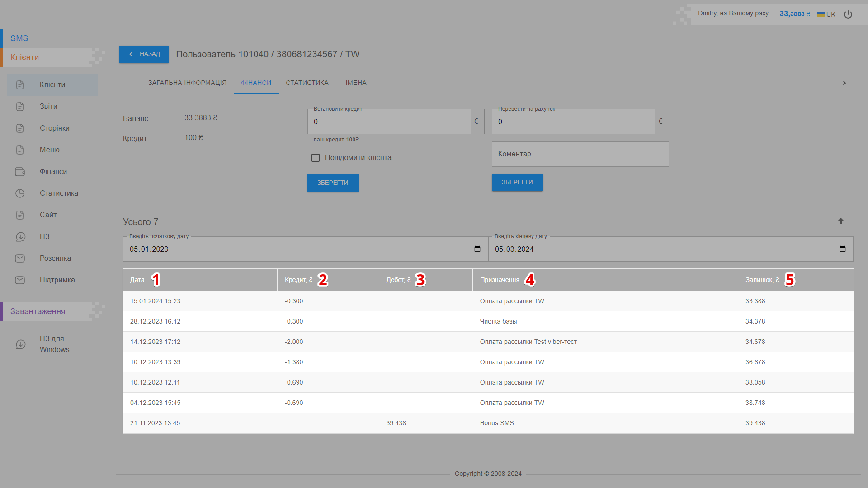Select UK language switcher
This screenshot has width=868, height=488.
(x=826, y=14)
